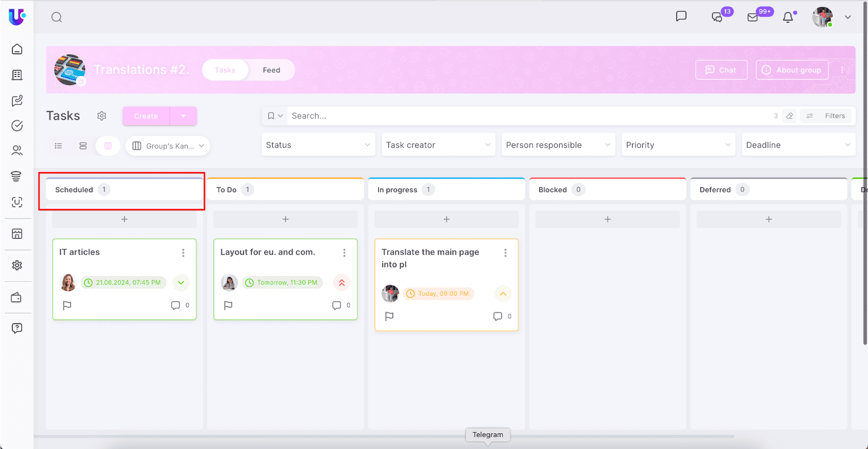Viewport: 868px width, 449px height.
Task: Open three-dot menu on Layout for eu. card
Action: (344, 252)
